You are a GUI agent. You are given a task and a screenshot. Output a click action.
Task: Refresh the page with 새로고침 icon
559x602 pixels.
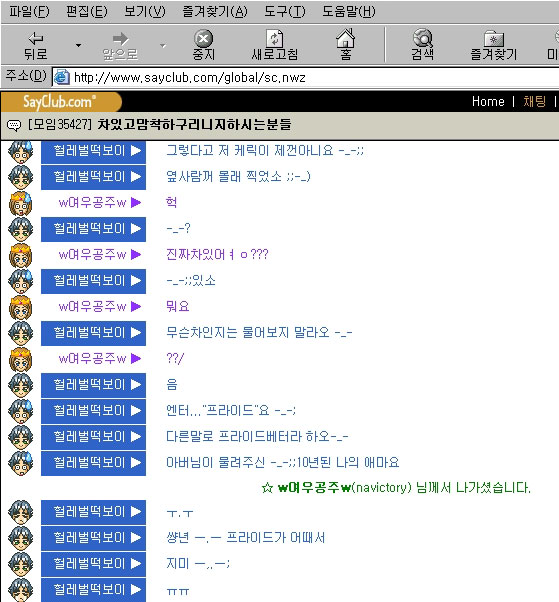tap(275, 38)
